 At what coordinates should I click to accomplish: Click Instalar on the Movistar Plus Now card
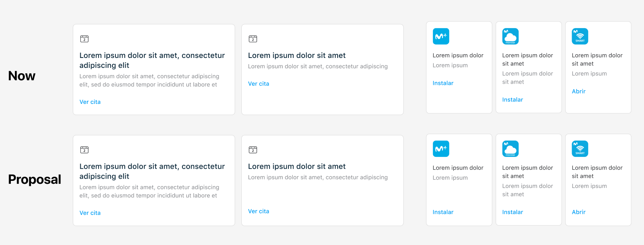[x=443, y=83]
